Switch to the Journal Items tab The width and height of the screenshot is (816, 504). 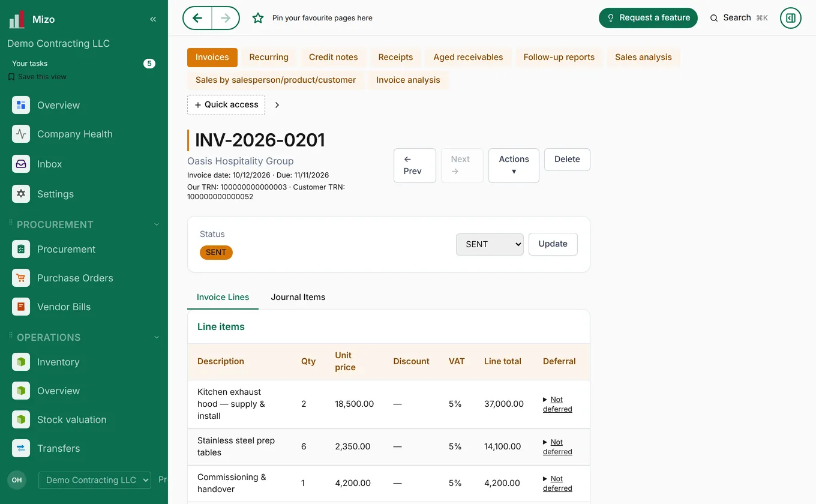tap(298, 297)
